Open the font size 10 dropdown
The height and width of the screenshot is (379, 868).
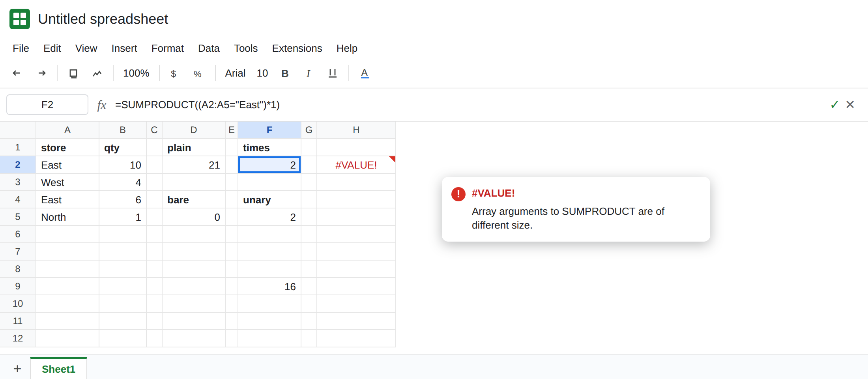tap(262, 73)
